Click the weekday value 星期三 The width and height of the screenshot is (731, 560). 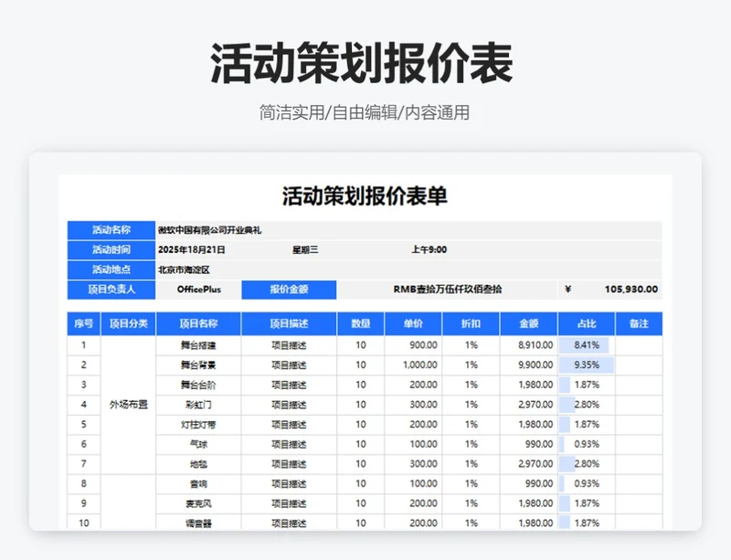[x=305, y=250]
